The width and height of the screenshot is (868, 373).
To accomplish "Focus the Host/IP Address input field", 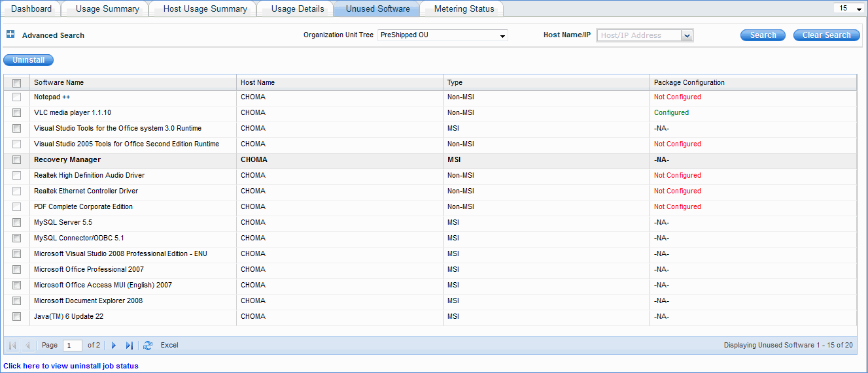I will click(x=638, y=35).
